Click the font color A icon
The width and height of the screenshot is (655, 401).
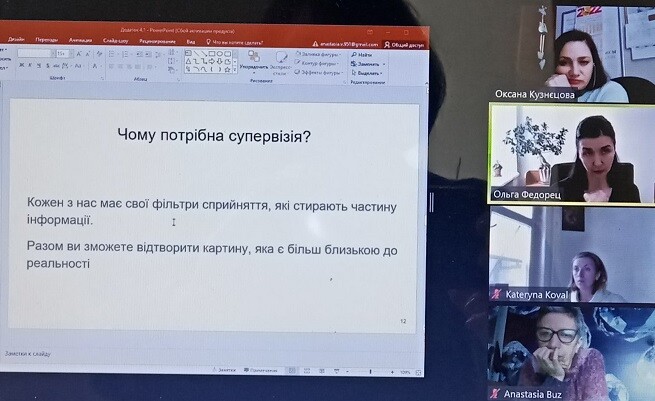coord(95,66)
